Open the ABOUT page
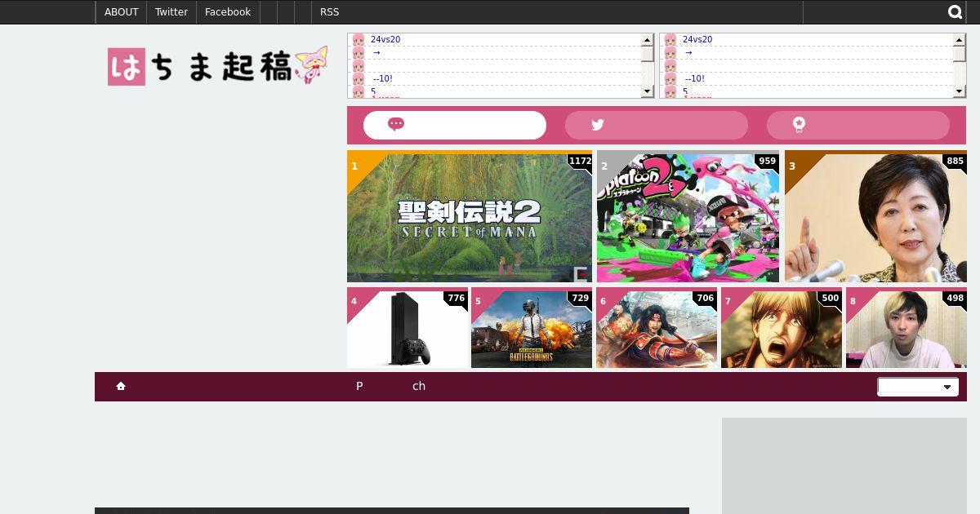 coord(121,12)
